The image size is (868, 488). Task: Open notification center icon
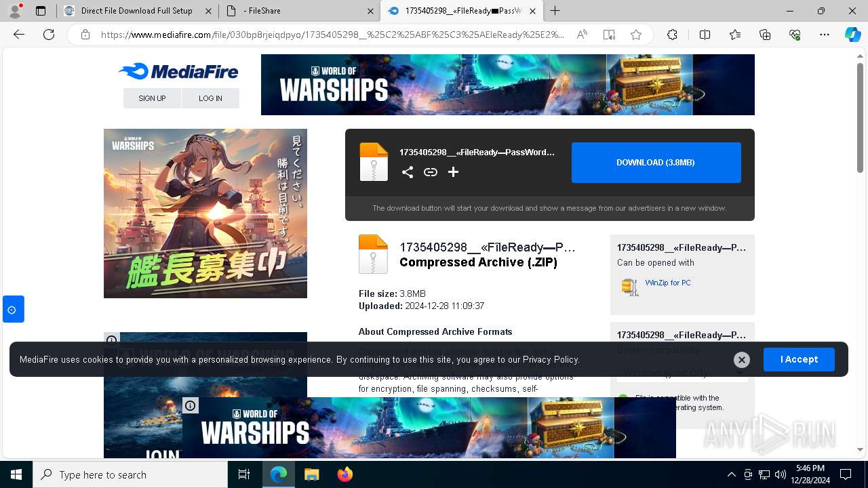[846, 474]
